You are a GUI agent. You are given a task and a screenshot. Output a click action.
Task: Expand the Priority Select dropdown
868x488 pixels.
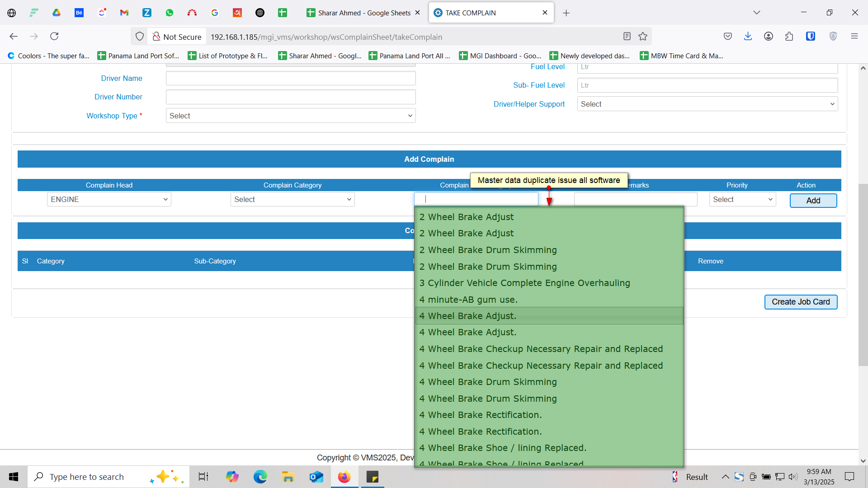click(742, 199)
